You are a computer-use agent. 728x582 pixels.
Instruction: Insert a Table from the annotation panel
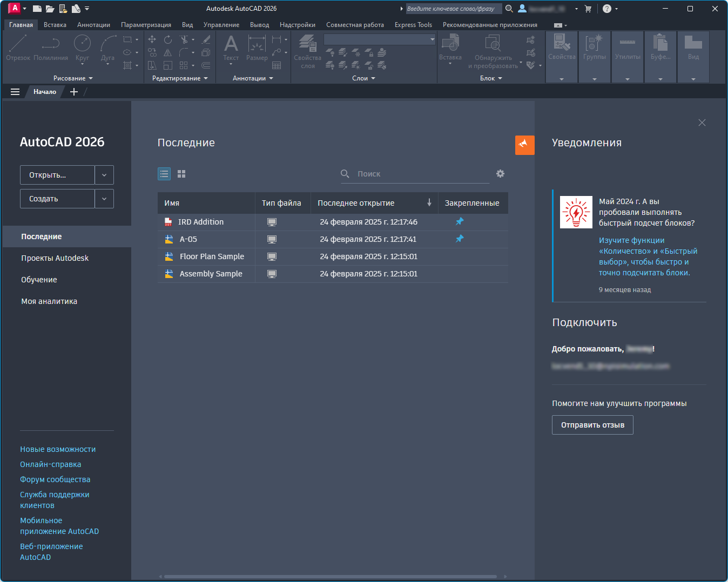click(x=277, y=65)
